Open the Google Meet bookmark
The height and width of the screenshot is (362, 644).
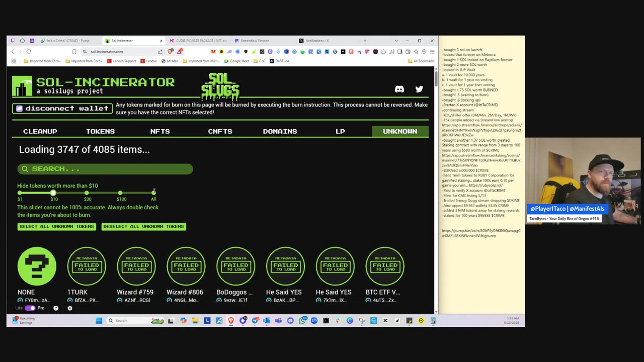pyautogui.click(x=236, y=61)
